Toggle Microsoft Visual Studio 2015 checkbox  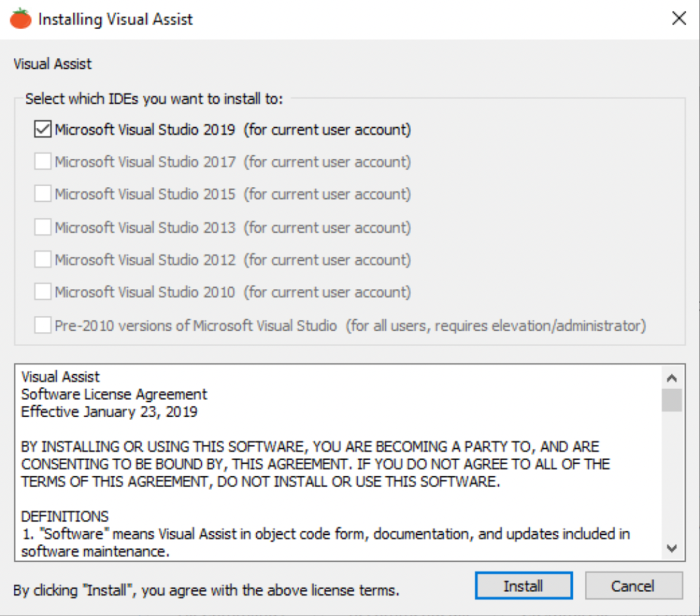coord(42,194)
